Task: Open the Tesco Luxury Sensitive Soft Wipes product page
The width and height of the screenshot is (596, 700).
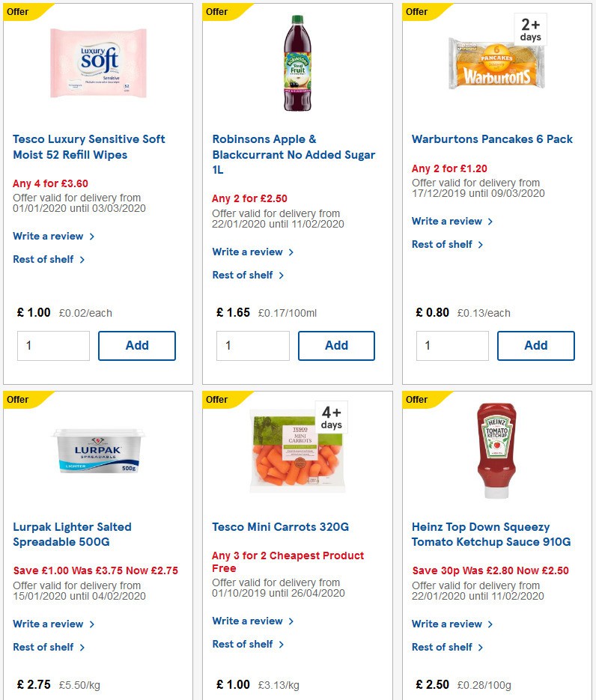Action: click(x=89, y=147)
